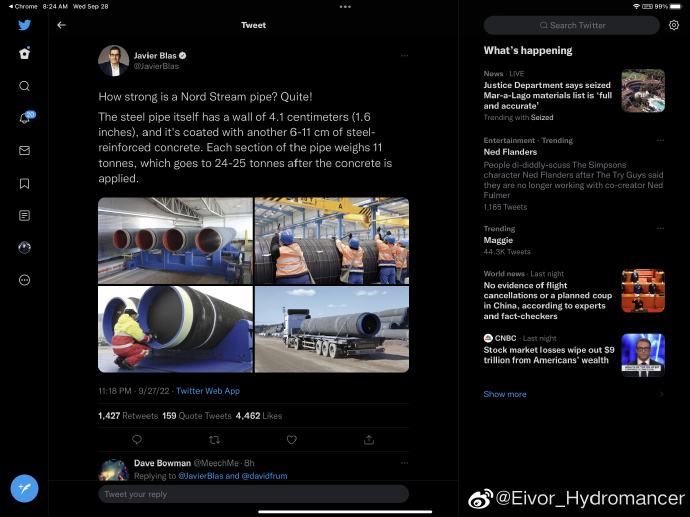This screenshot has width=690, height=517.
Task: Go to the Home timeline icon
Action: 25,53
